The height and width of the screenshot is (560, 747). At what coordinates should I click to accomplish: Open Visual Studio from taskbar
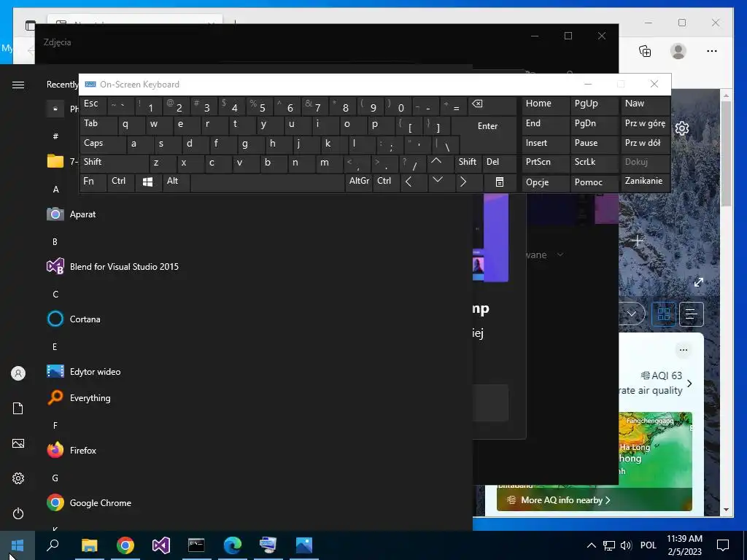161,545
